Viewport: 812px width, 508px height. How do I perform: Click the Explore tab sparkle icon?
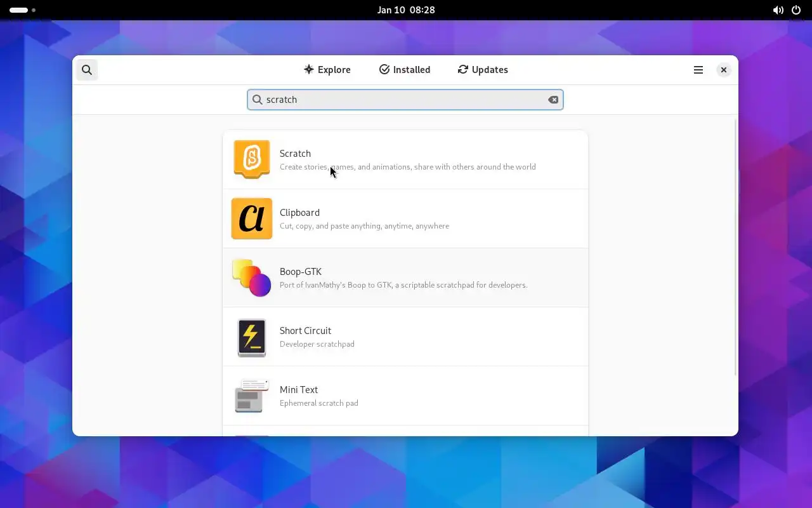click(x=309, y=70)
